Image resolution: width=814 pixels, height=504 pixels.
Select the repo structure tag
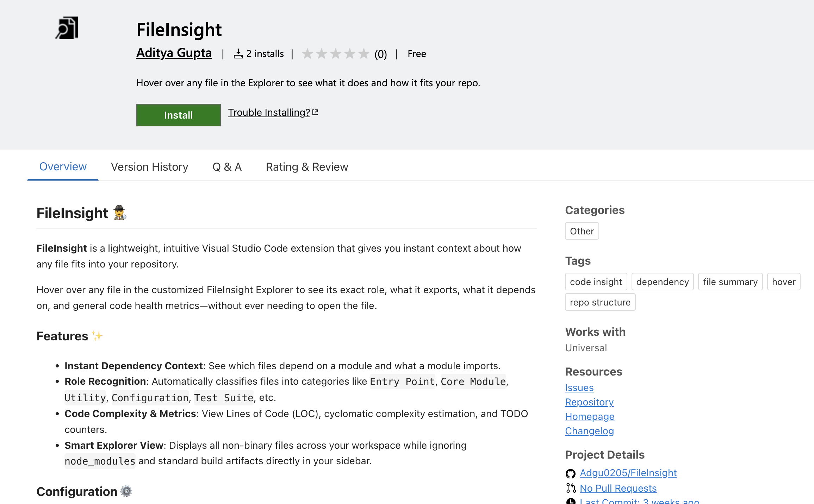(600, 302)
